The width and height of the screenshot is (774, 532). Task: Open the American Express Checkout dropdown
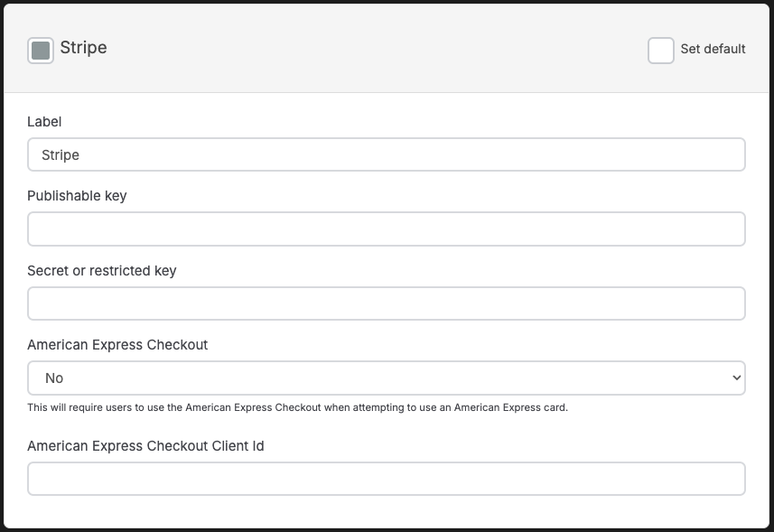point(386,378)
